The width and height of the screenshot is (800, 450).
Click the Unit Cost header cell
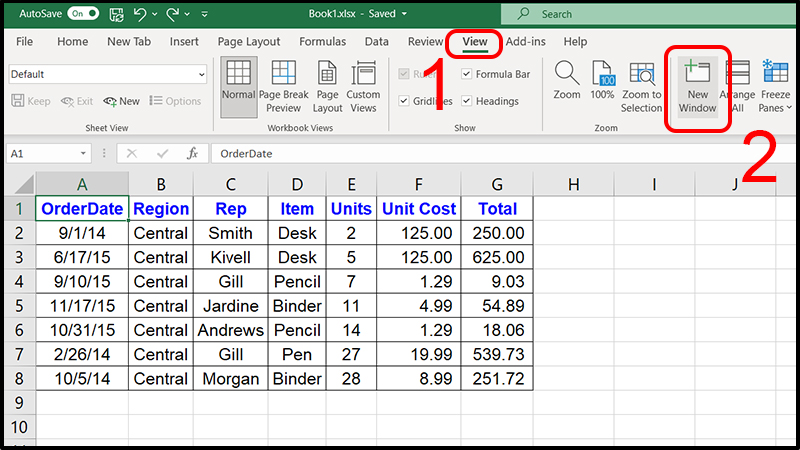419,208
